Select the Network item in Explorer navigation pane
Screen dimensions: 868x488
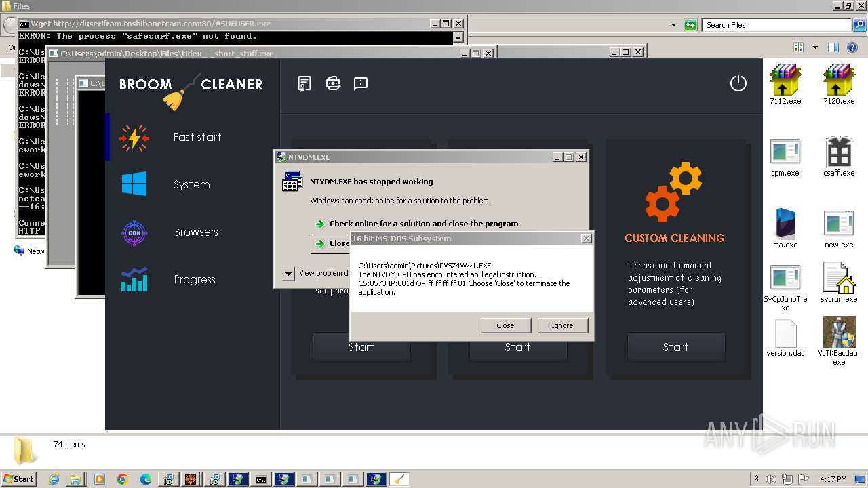pyautogui.click(x=29, y=251)
